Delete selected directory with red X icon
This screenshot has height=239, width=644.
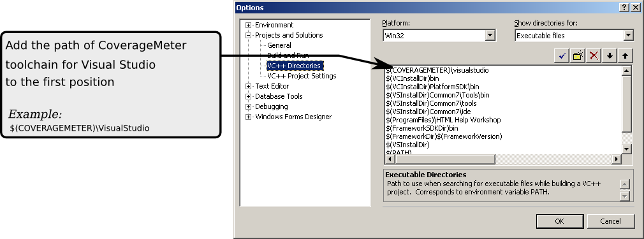(594, 56)
